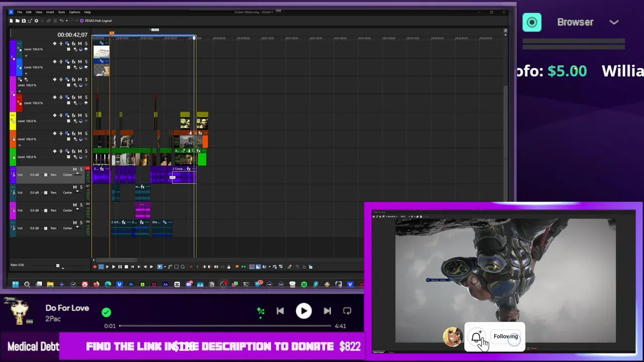Skip to the previous song in the music widget

[x=280, y=311]
